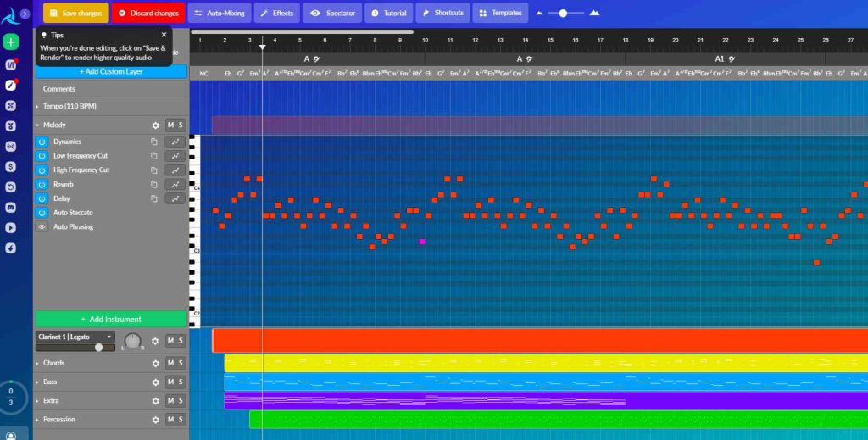Toggle the High Frequency Cut power switch

coord(42,170)
